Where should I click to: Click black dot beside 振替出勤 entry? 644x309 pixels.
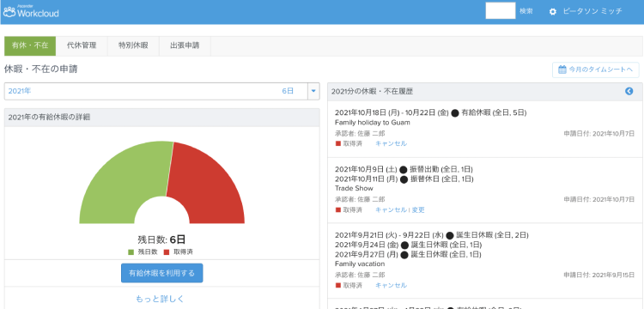[x=404, y=169]
